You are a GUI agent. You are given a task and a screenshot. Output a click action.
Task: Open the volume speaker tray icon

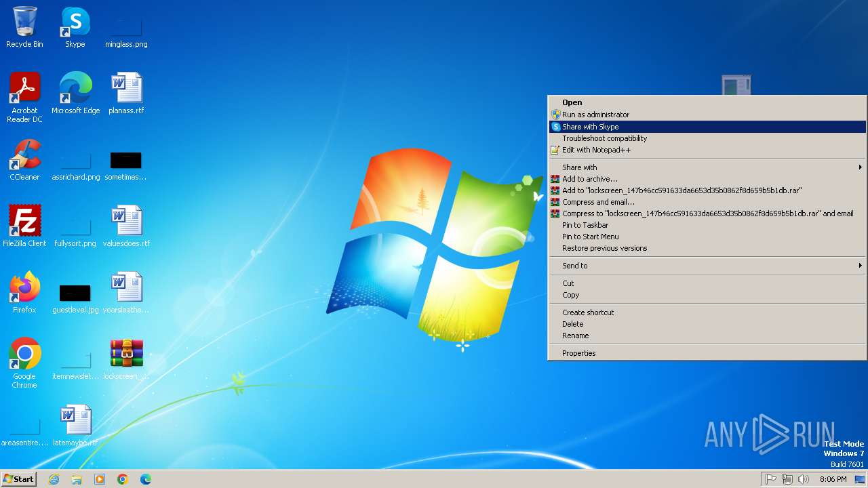(x=804, y=479)
